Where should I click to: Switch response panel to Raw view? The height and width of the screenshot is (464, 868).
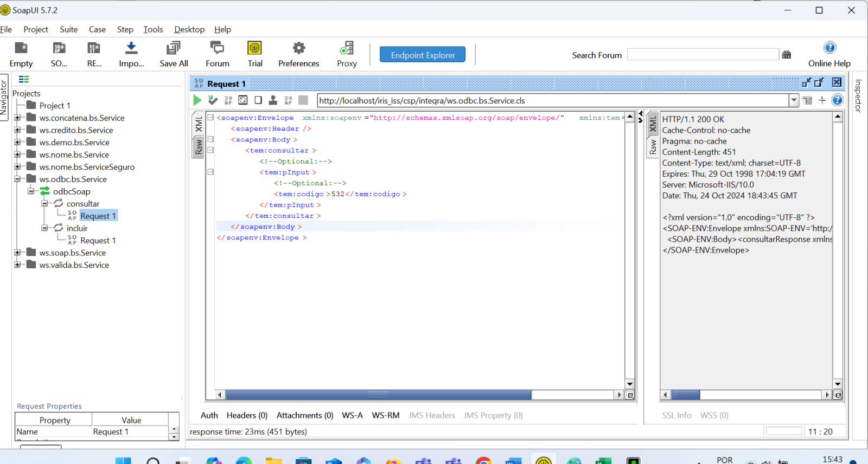pyautogui.click(x=653, y=147)
